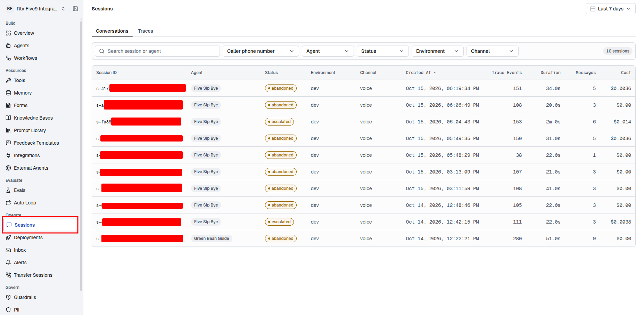
Task: Click the Inbox tray icon
Action: (x=8, y=250)
